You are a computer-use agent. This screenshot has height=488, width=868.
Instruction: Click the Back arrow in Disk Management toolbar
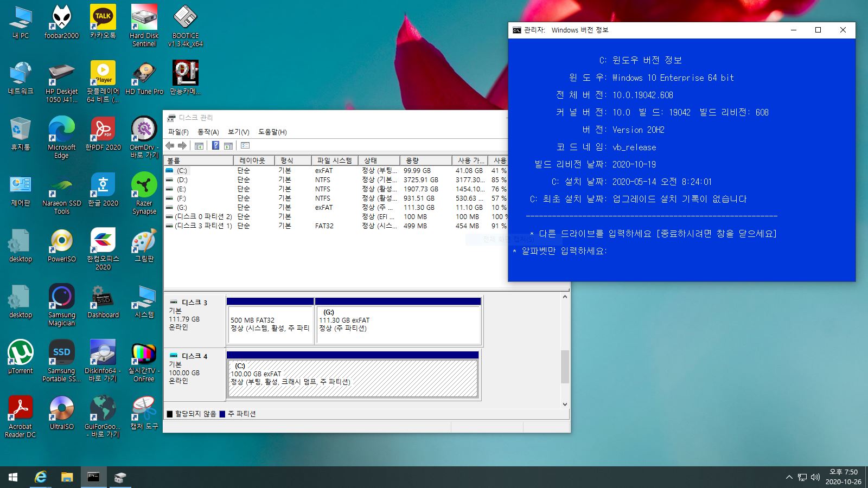pyautogui.click(x=170, y=145)
